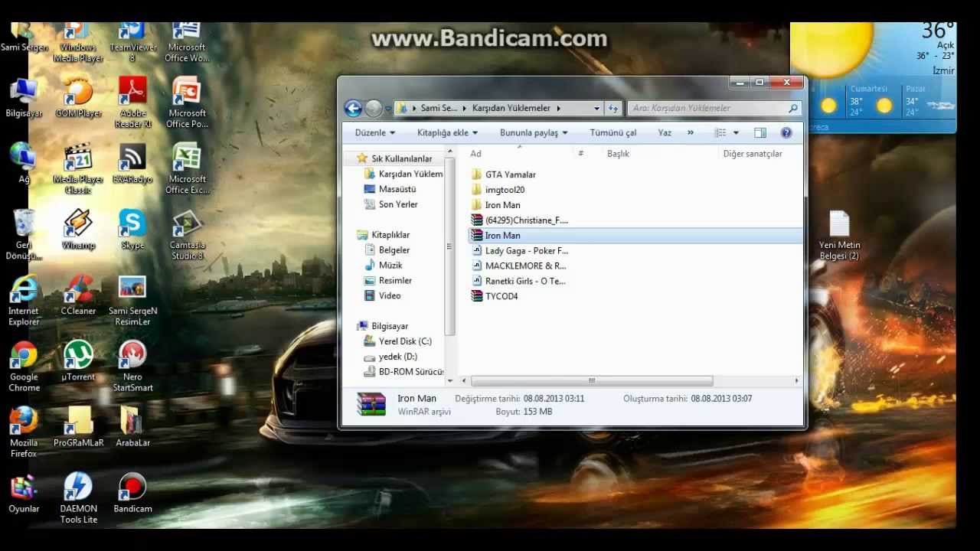Open Microsoft Office Excel shortcut
This screenshot has width=980, height=551.
(x=187, y=168)
